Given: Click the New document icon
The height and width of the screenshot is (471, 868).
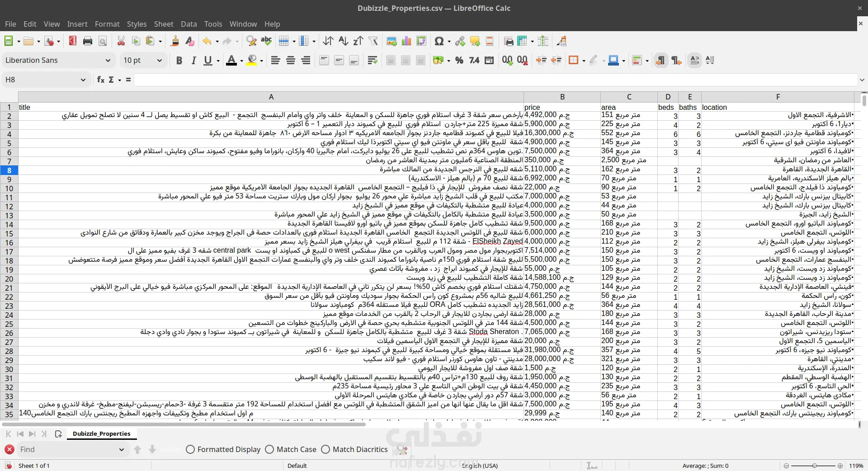Looking at the screenshot, I should [8, 41].
